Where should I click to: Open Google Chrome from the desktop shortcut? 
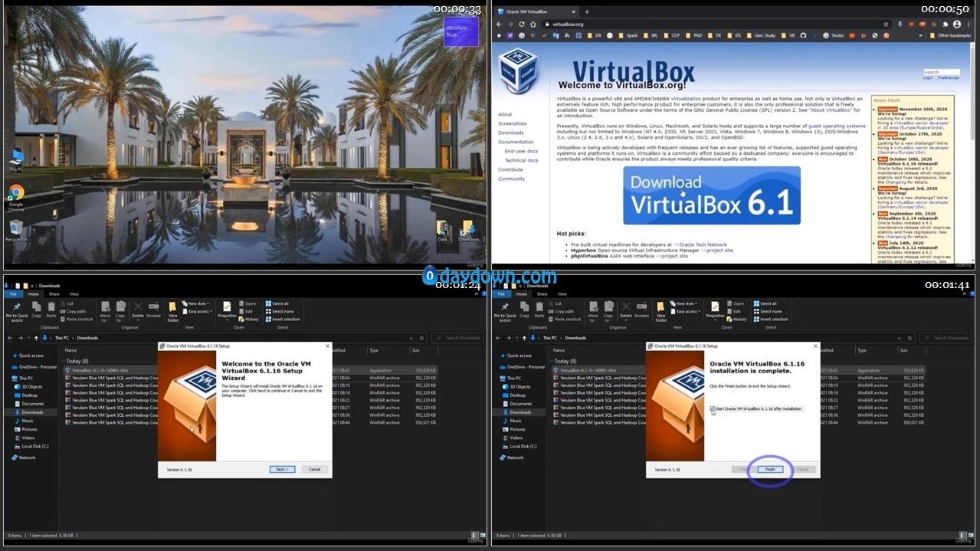(16, 193)
